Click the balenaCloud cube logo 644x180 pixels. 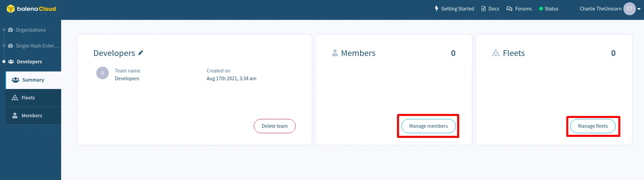tap(10, 9)
